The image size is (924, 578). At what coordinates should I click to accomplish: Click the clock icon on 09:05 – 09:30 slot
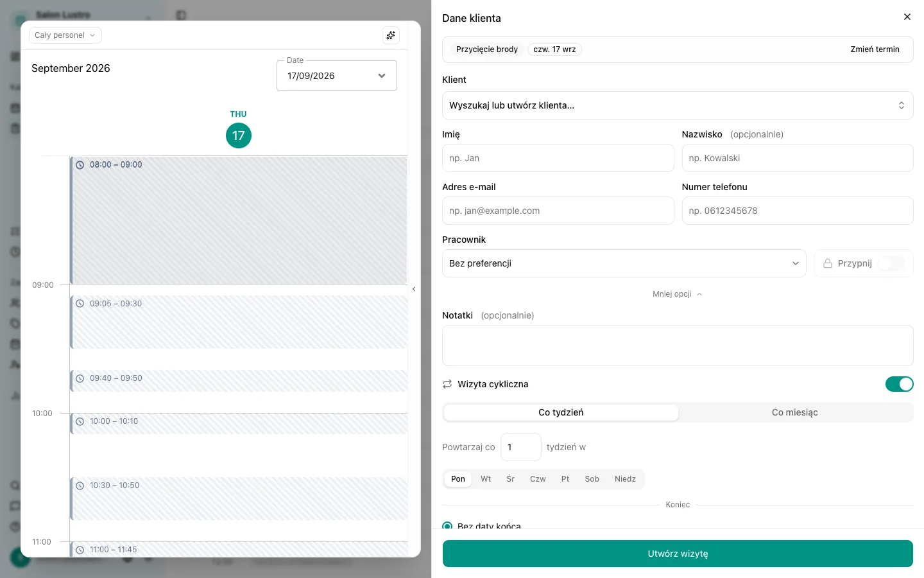[80, 304]
